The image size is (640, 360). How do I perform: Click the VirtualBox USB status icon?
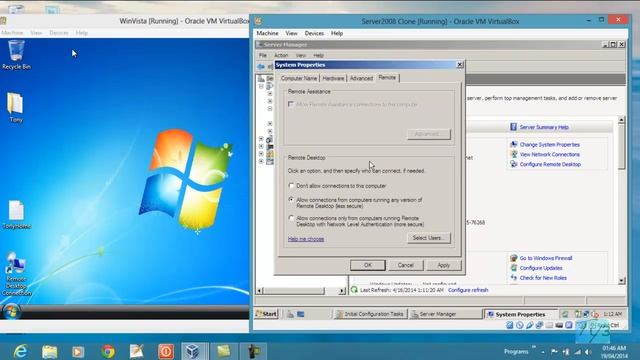(529, 325)
